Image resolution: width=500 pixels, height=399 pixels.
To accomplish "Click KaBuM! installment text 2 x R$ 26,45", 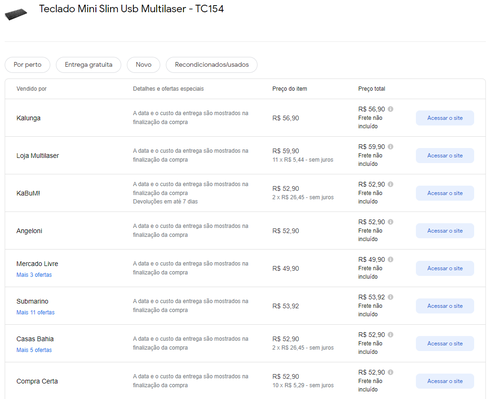I will point(303,198).
